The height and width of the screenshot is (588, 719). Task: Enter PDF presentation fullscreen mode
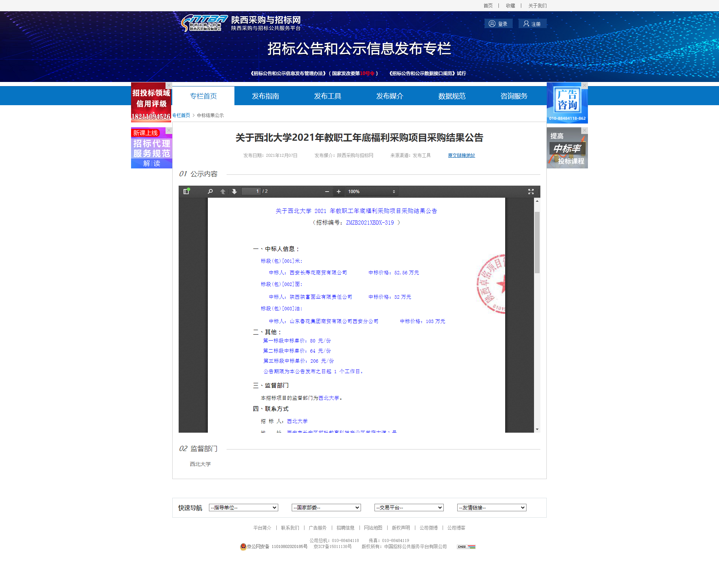pos(531,192)
